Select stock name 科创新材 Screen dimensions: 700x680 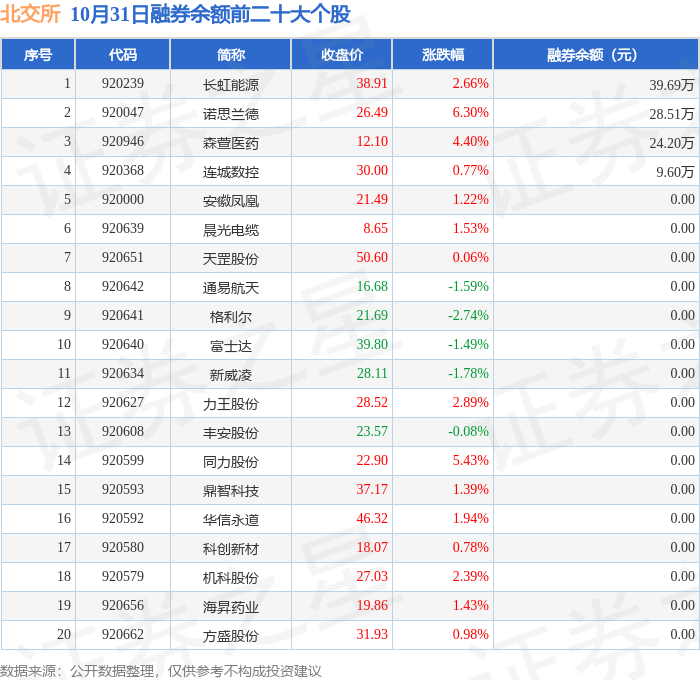click(231, 549)
